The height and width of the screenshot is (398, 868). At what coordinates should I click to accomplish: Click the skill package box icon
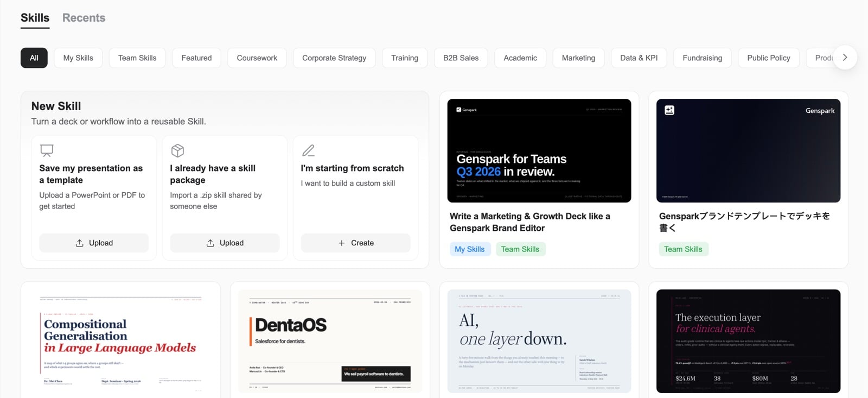point(177,150)
